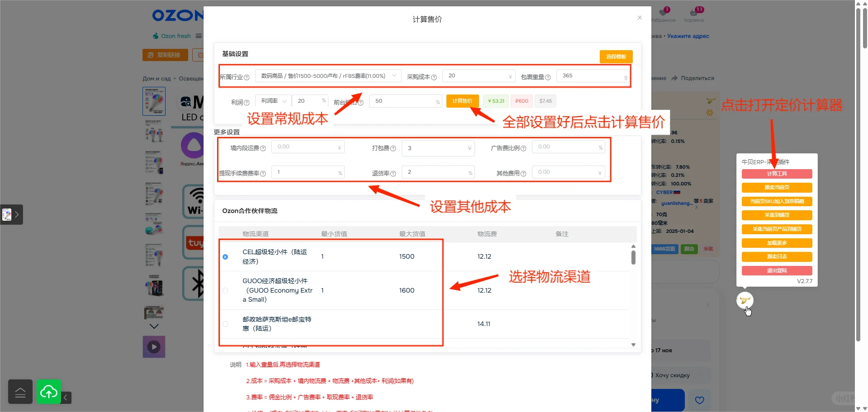This screenshot has height=412, width=868.
Task: Click help icon next to 退货率
Action: pos(393,174)
